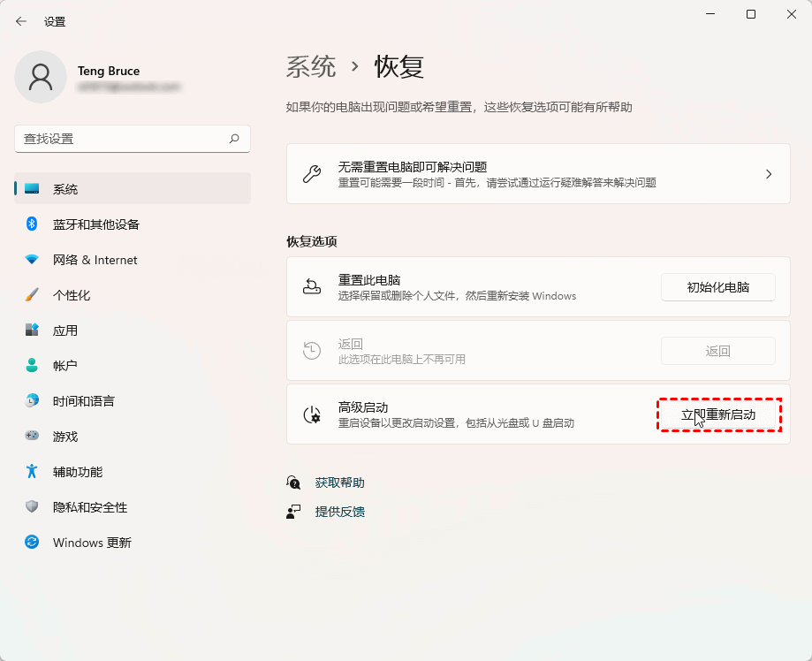Click the accessibility person icon for 辅助功能

pyautogui.click(x=32, y=472)
